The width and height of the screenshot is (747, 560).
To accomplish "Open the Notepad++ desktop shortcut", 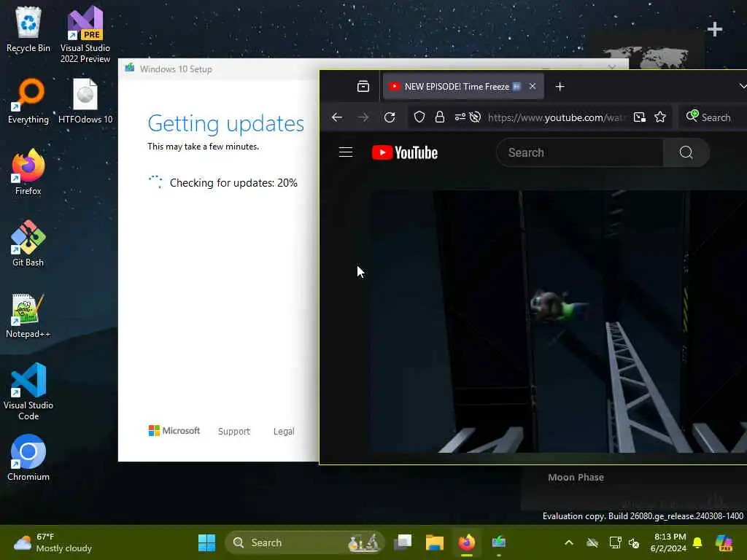I will pyautogui.click(x=28, y=315).
